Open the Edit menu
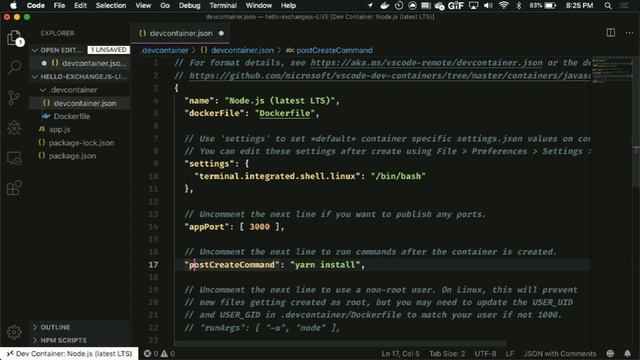The image size is (640, 360). pyautogui.click(x=80, y=5)
